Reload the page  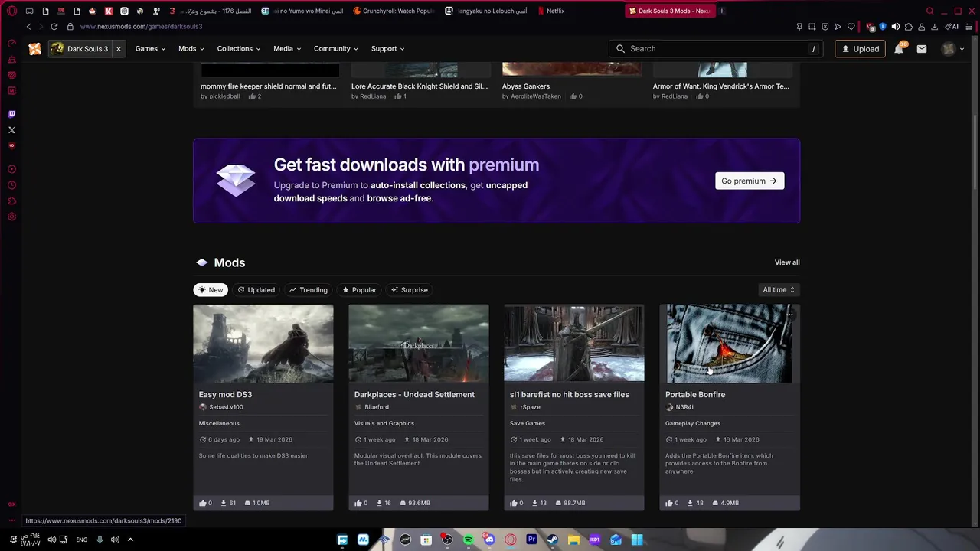click(54, 27)
